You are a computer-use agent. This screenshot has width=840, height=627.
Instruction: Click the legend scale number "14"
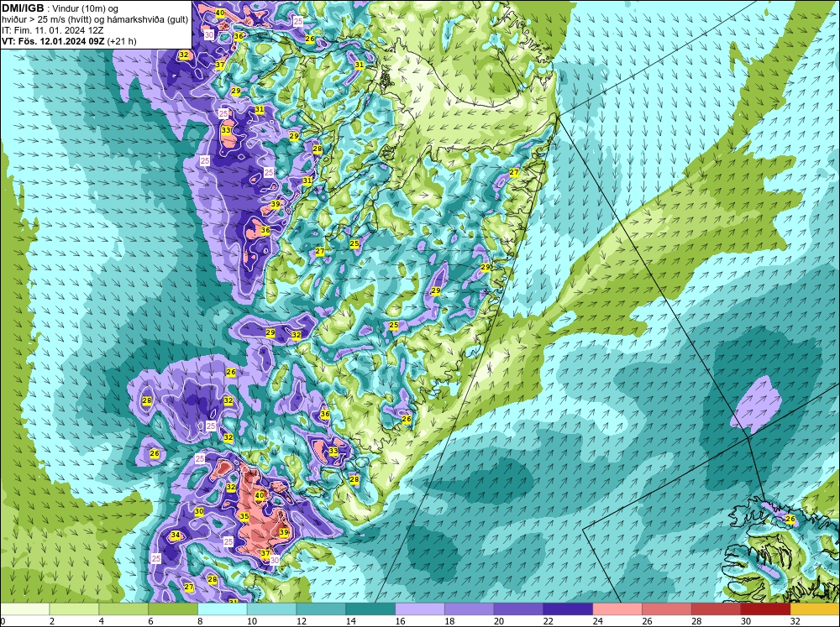(350, 621)
